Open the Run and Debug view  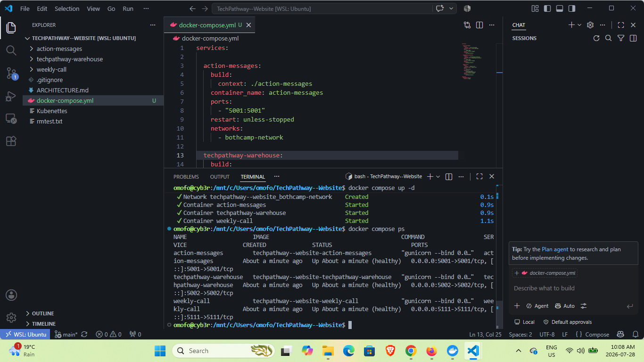coord(11,96)
